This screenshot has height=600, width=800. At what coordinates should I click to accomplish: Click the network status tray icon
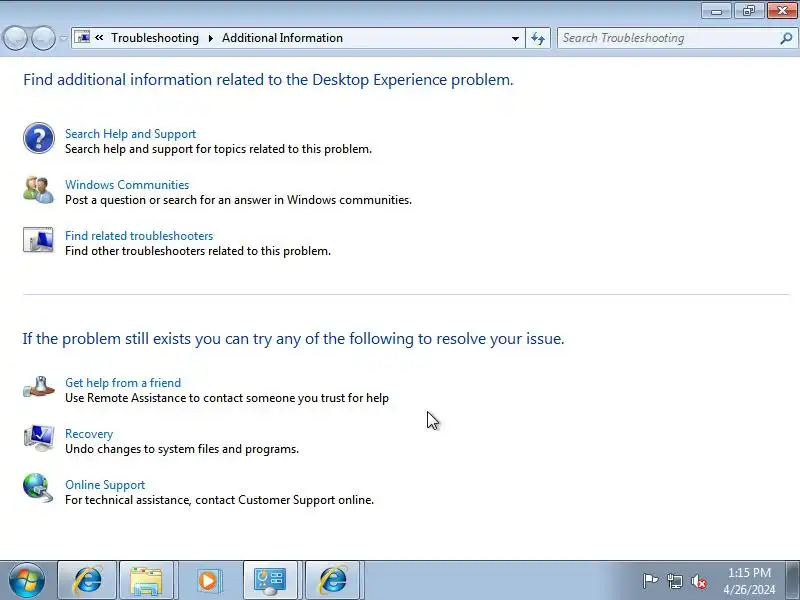click(674, 581)
